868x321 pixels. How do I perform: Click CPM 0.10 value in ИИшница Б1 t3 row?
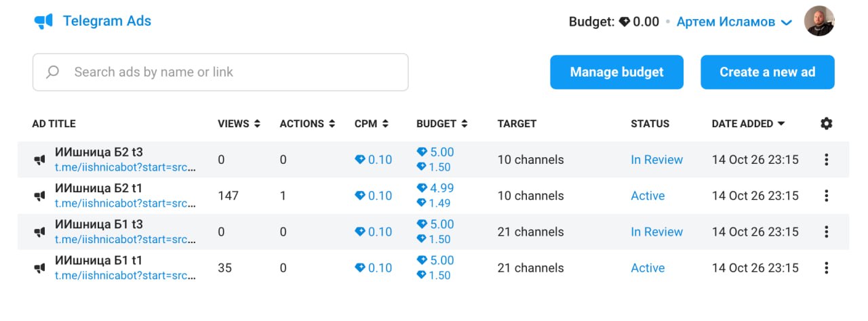point(374,232)
